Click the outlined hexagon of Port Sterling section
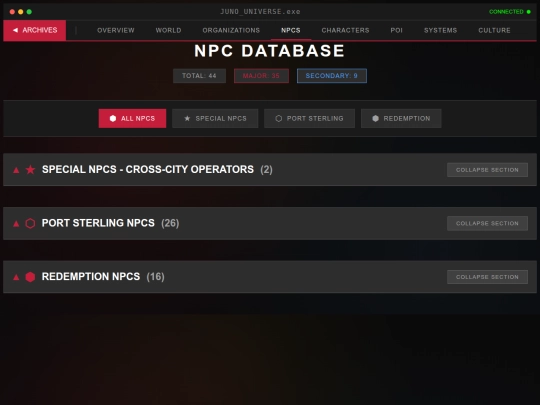 click(30, 223)
